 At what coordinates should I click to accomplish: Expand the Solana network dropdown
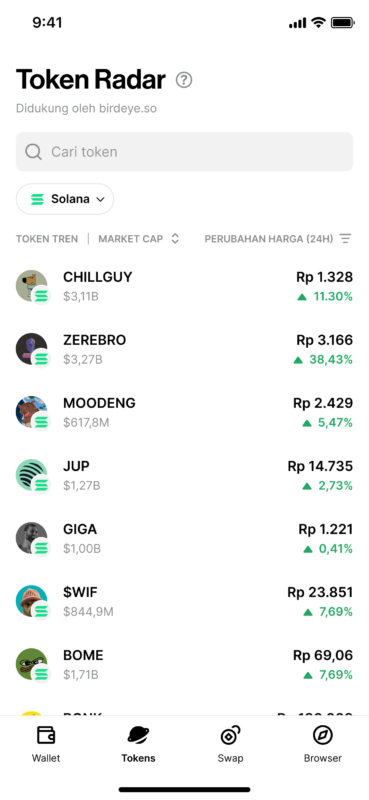click(65, 199)
